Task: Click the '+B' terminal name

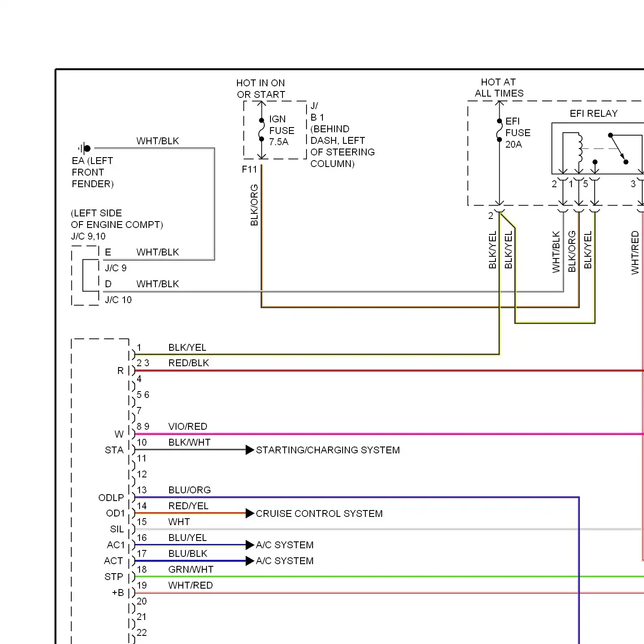Action: (118, 592)
